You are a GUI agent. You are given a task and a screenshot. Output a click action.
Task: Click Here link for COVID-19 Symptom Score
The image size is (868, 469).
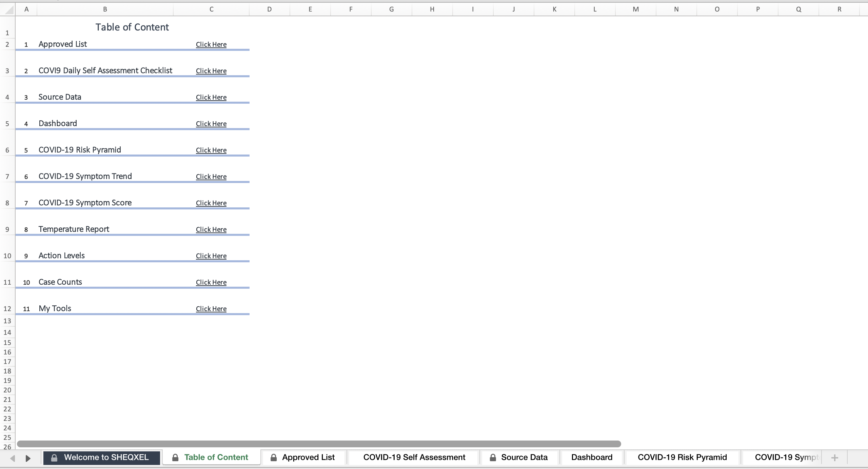coord(211,203)
